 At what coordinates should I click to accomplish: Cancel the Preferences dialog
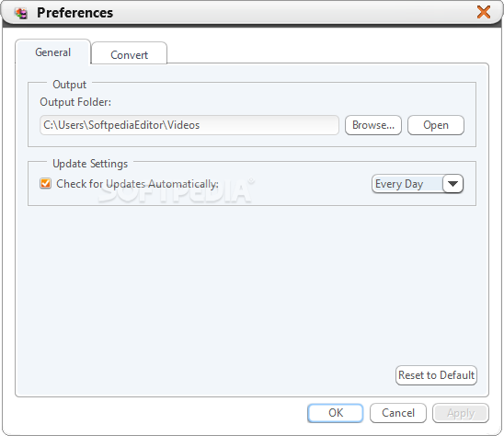398,413
